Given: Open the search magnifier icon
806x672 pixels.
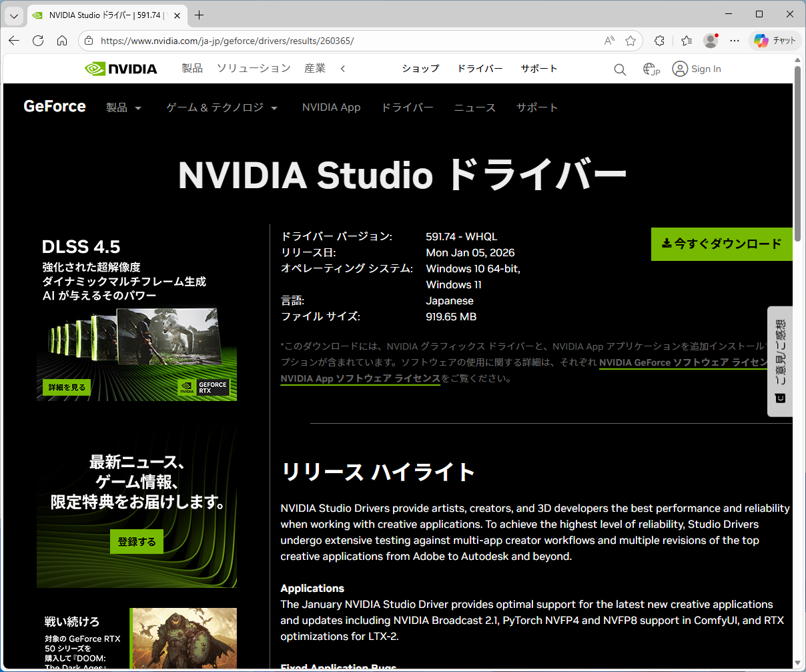Looking at the screenshot, I should coord(620,69).
